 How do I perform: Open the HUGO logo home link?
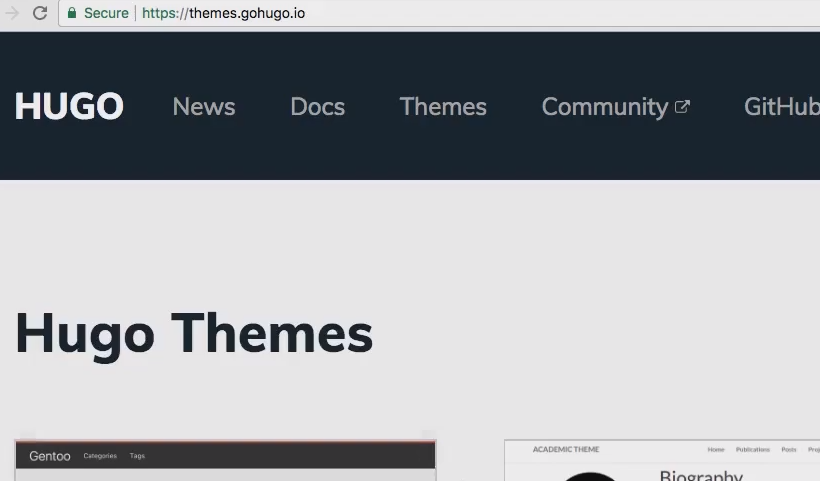pyautogui.click(x=69, y=107)
